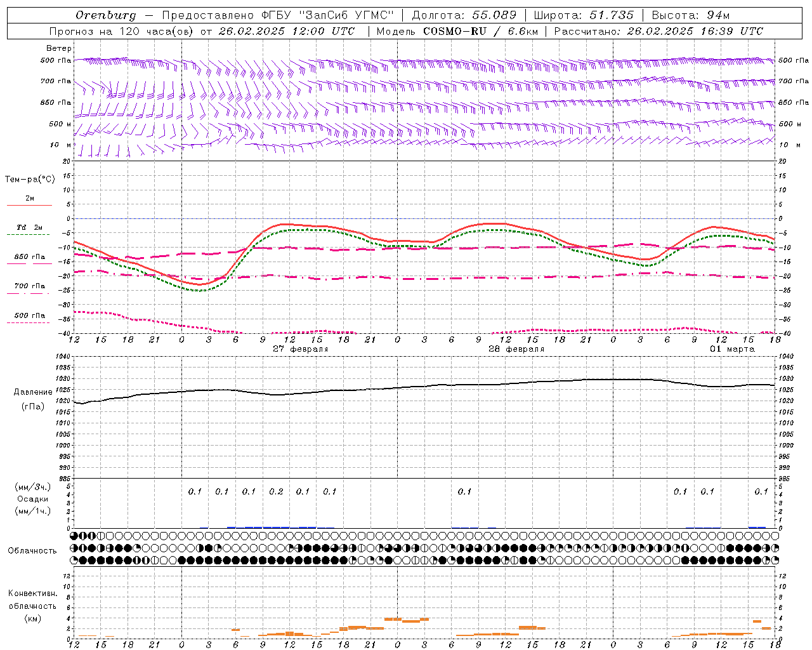Select the "Предоставлено ФГБУ ЗапСиб УГМС" provider text

[x=278, y=15]
